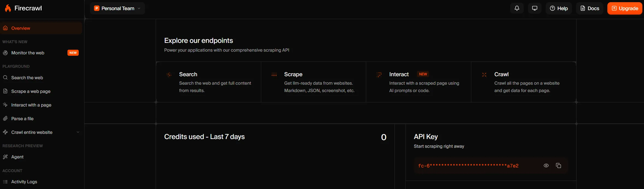Click the monitor display icon in header

click(x=534, y=8)
